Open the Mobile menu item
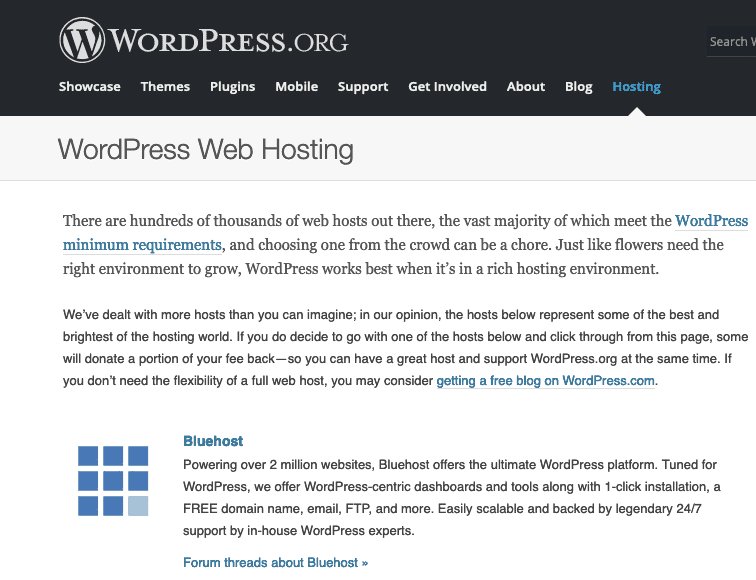 click(297, 86)
